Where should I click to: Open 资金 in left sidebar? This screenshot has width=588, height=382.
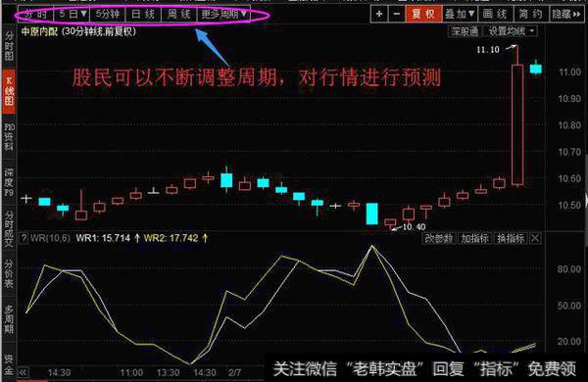pos(8,364)
